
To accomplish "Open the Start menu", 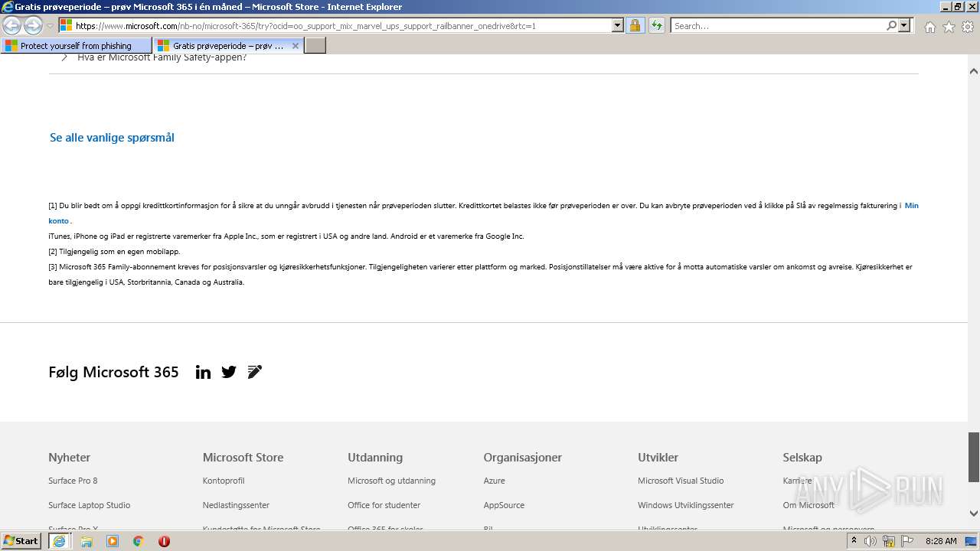I will click(21, 541).
